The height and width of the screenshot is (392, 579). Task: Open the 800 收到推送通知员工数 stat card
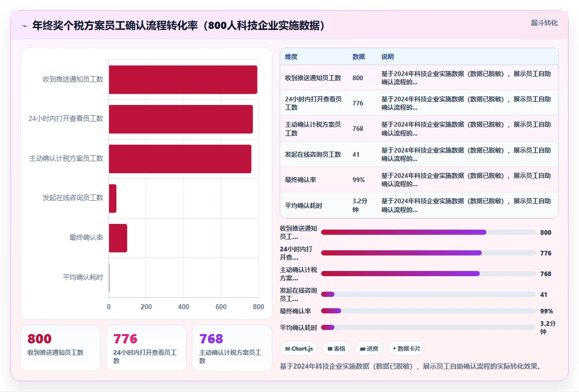tap(60, 348)
